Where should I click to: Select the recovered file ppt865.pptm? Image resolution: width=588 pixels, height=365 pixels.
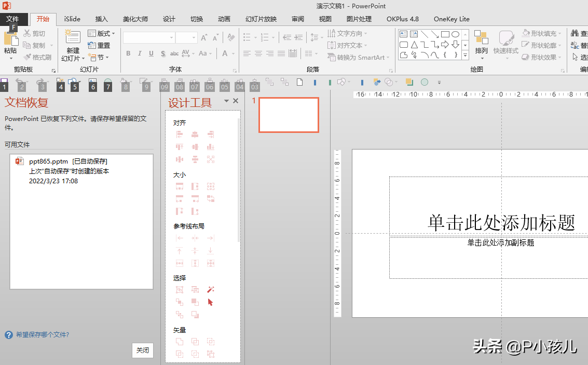pyautogui.click(x=81, y=171)
